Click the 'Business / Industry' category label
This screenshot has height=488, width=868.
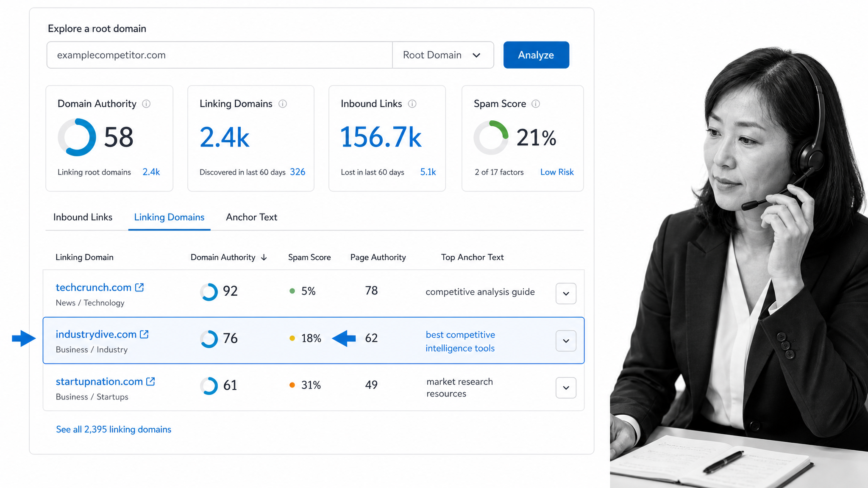[x=92, y=350]
